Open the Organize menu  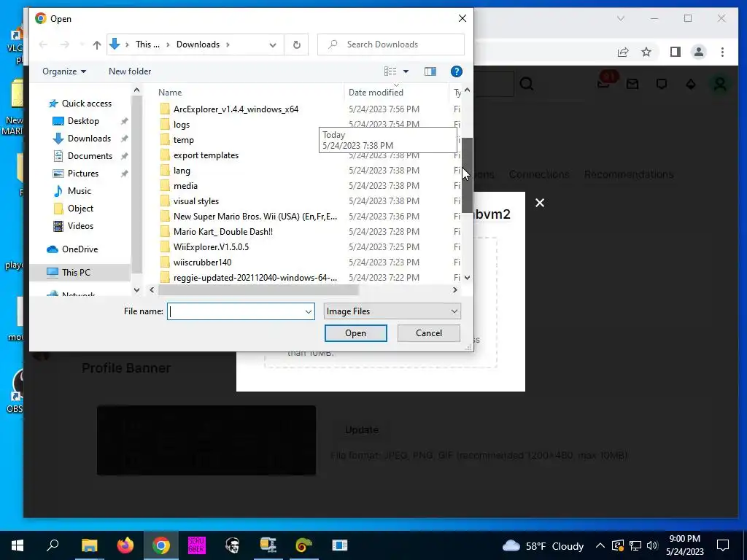pos(64,71)
